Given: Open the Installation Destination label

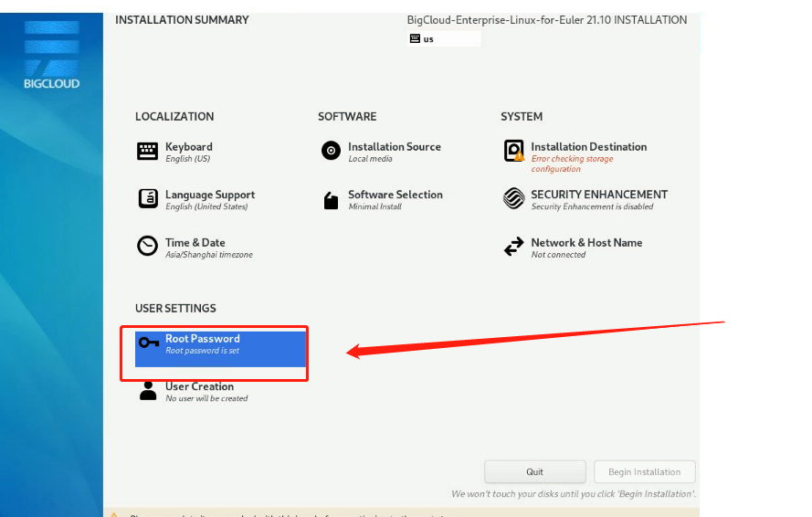Looking at the screenshot, I should pos(588,146).
